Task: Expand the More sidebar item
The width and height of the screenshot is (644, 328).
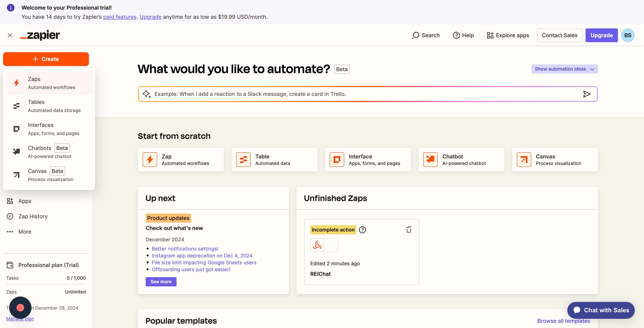Action: tap(25, 232)
